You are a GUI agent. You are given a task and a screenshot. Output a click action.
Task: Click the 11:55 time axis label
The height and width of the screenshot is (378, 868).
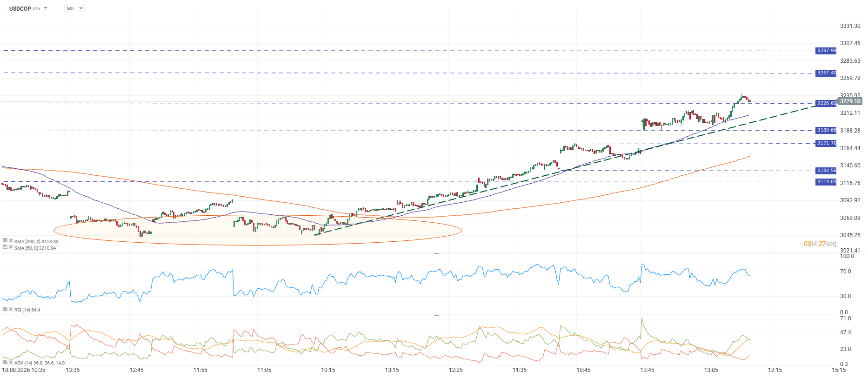pyautogui.click(x=200, y=370)
